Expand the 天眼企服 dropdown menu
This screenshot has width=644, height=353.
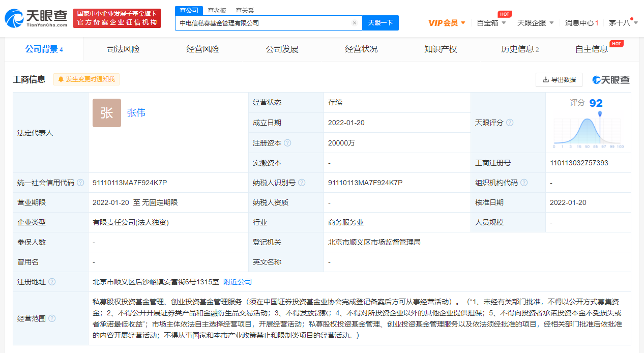tap(536, 23)
